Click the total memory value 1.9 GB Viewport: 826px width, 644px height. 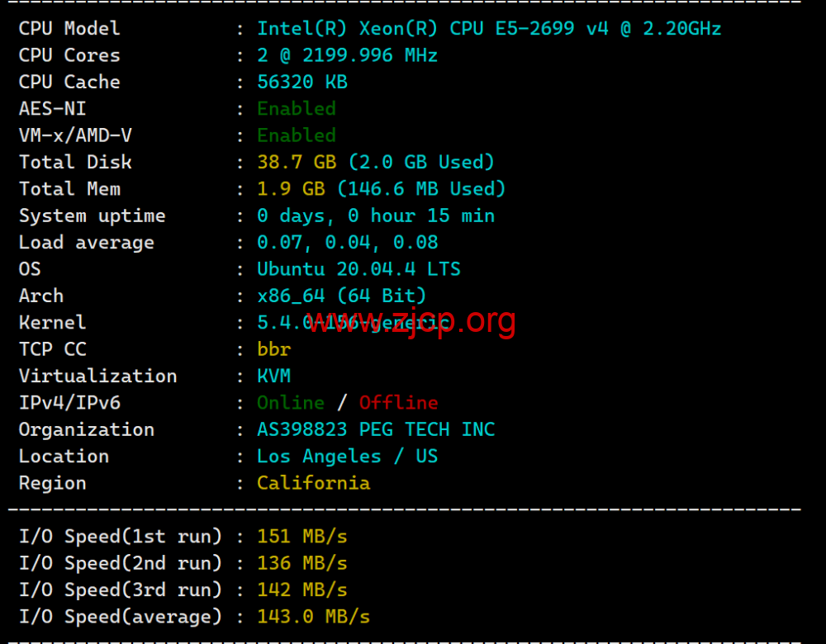291,189
